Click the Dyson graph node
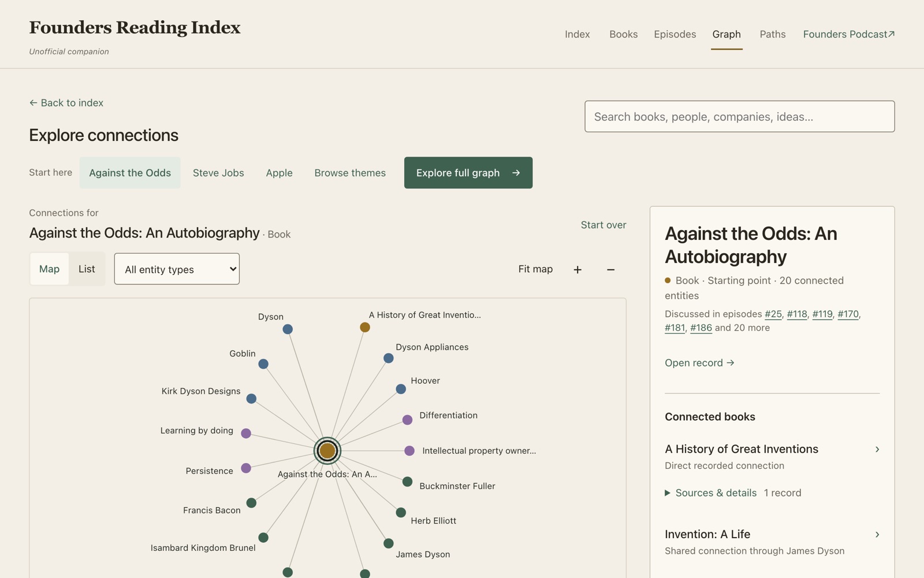 (288, 329)
